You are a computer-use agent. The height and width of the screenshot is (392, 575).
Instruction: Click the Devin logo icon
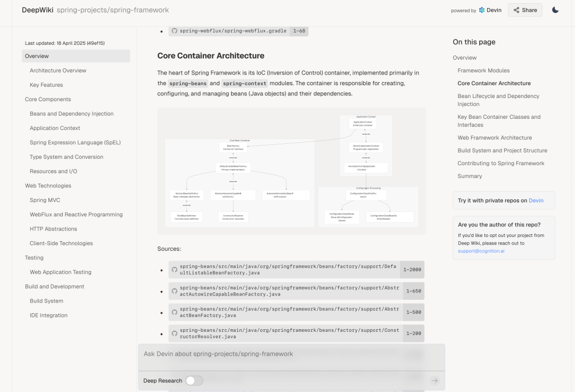tap(482, 10)
